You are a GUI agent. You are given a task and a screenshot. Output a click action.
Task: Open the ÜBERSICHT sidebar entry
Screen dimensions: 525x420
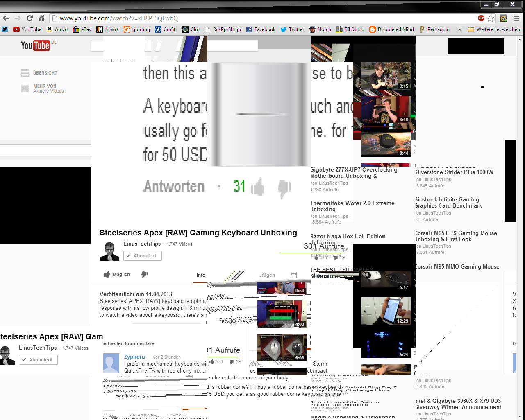tap(39, 73)
